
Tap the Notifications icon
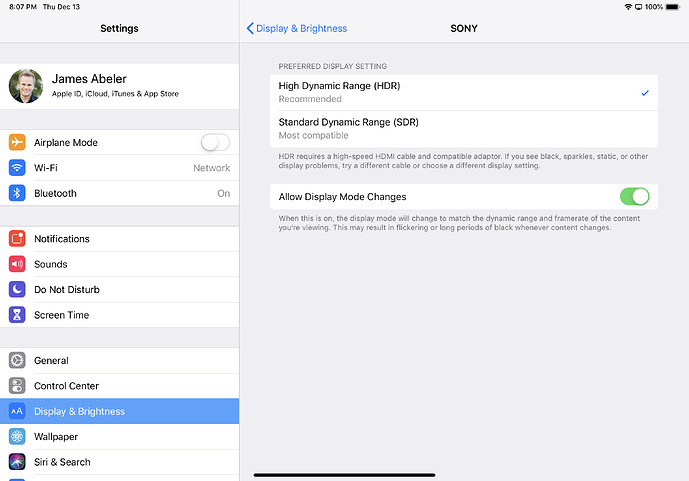17,239
